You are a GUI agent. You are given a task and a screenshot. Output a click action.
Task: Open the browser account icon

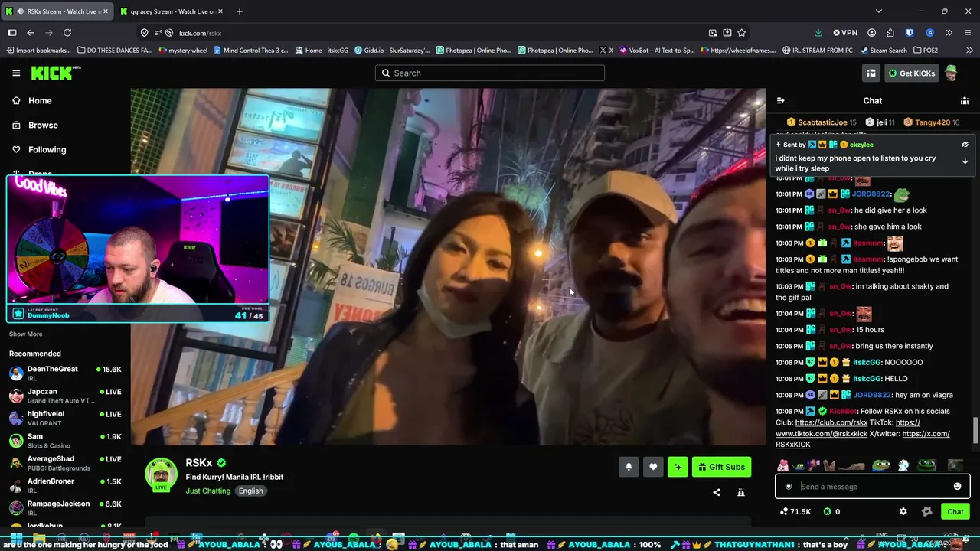[x=872, y=33]
